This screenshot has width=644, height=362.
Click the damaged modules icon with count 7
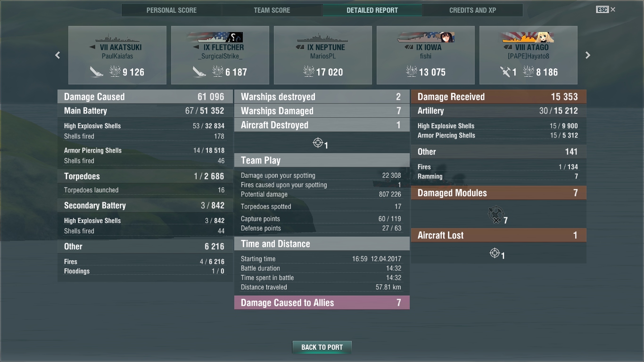coord(496,214)
